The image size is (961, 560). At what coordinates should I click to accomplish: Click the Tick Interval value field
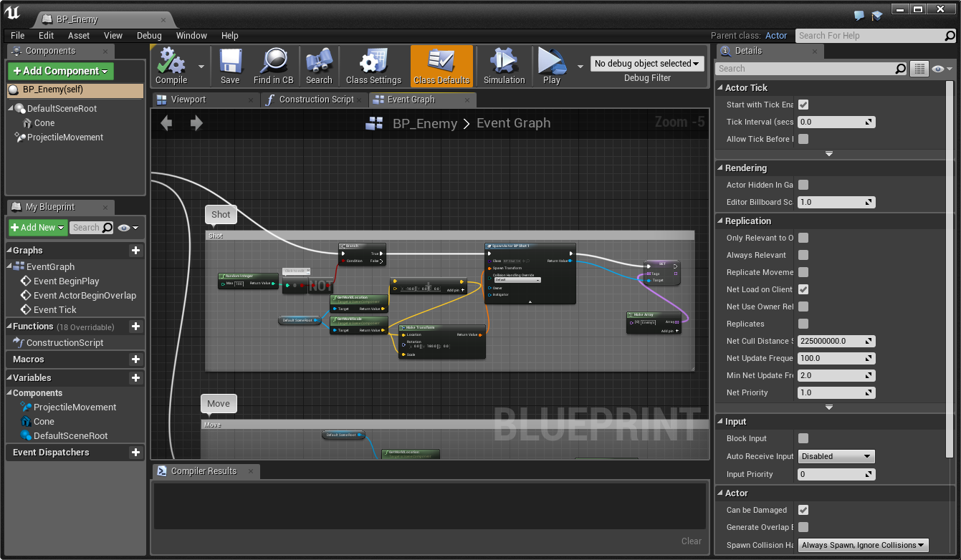(836, 122)
